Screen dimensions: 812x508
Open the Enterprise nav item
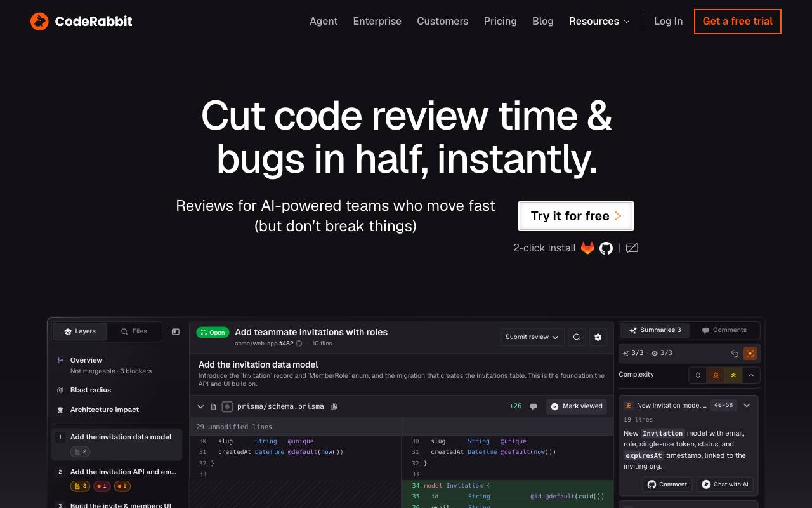[x=377, y=21]
